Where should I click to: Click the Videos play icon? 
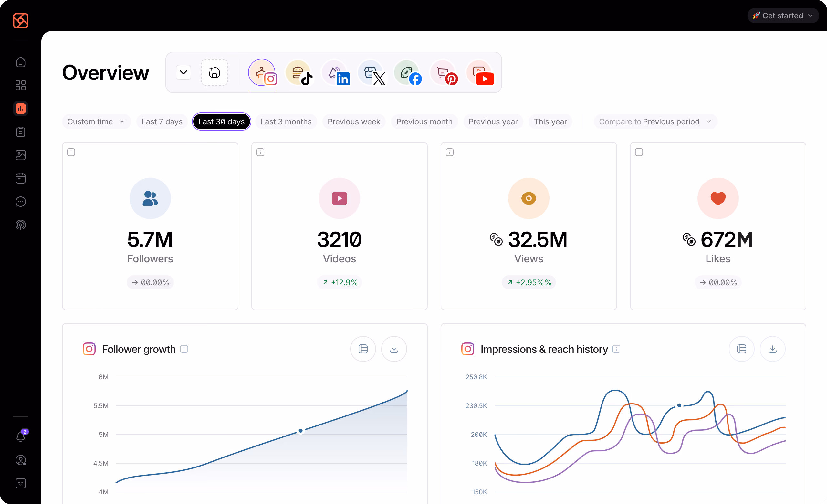[339, 198]
